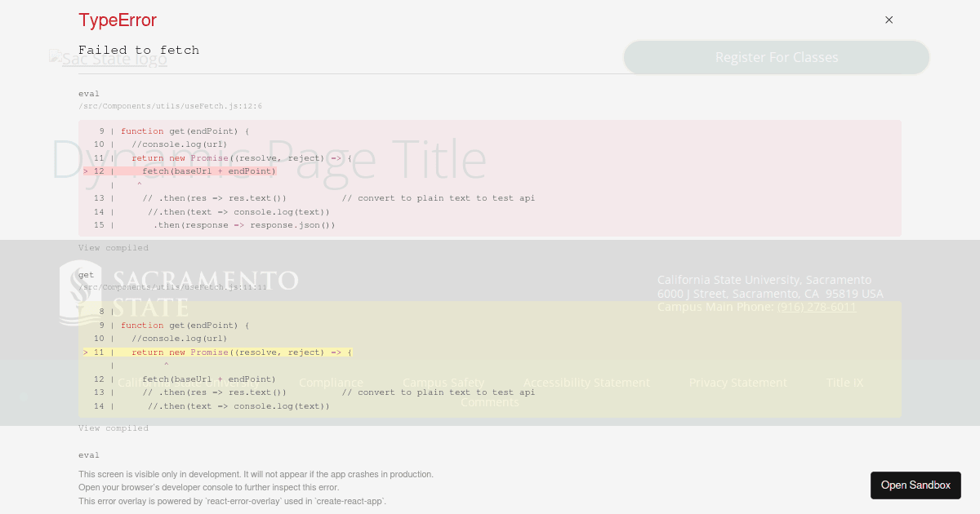The width and height of the screenshot is (980, 514).
Task: Call campus phone number (916) 278-6011
Action: click(x=817, y=307)
